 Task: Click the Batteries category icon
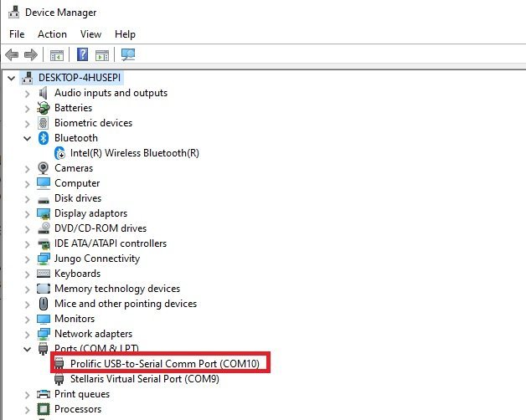click(x=44, y=108)
